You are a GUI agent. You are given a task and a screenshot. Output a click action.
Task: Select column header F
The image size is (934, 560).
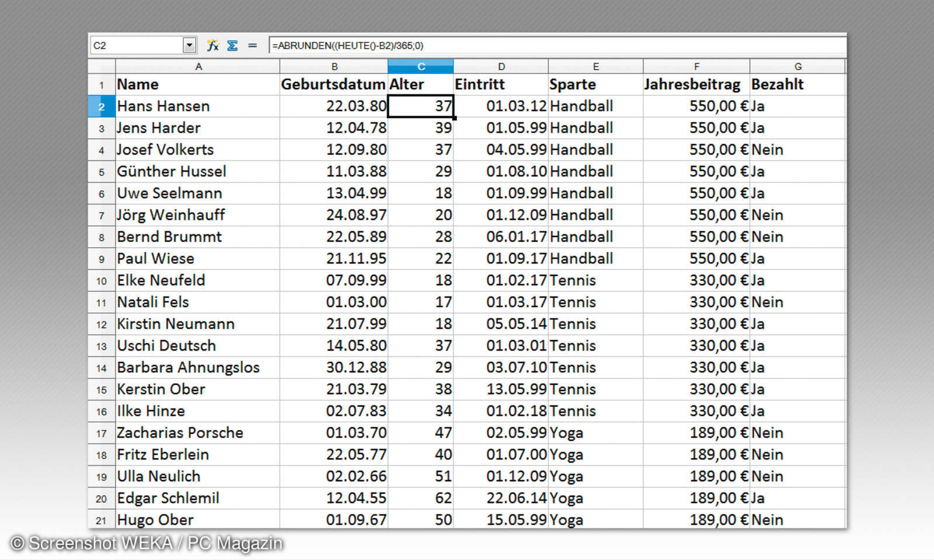(696, 66)
